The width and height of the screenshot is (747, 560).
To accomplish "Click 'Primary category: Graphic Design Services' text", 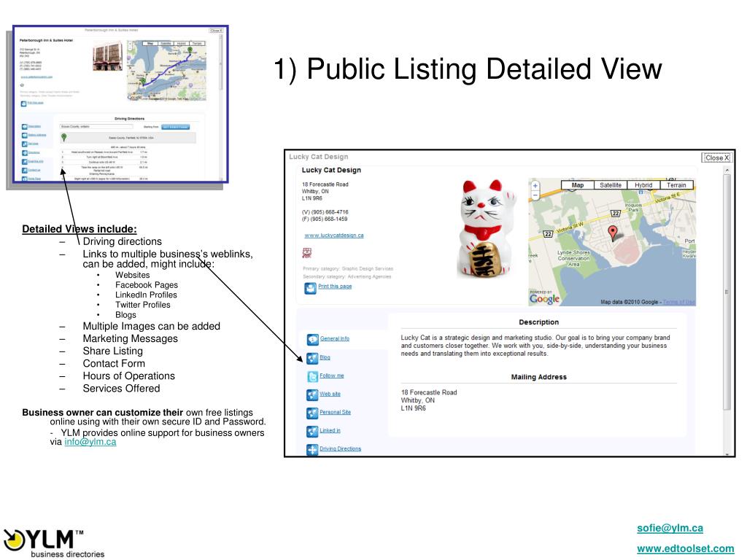I will point(348,268).
